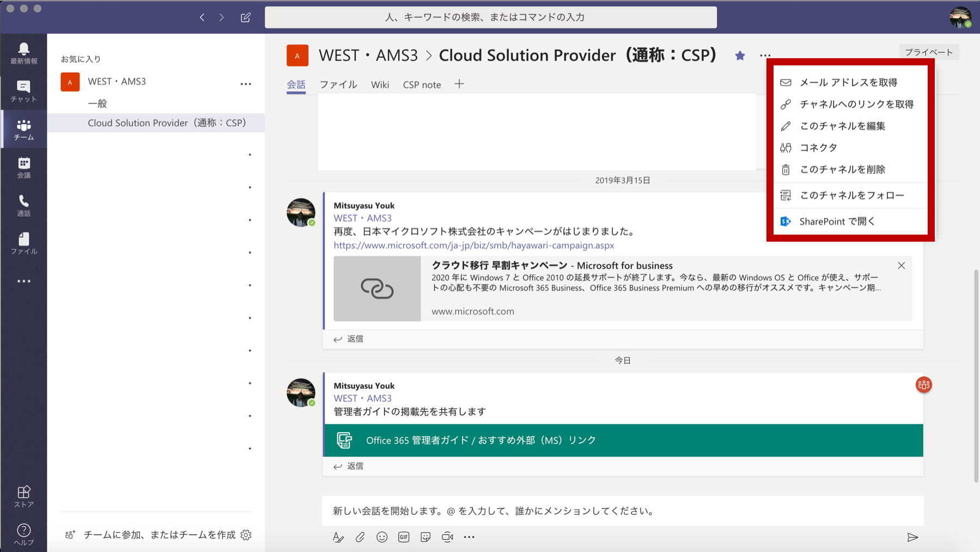Switch to the ファイル tab
The height and width of the screenshot is (552, 980).
[x=338, y=84]
